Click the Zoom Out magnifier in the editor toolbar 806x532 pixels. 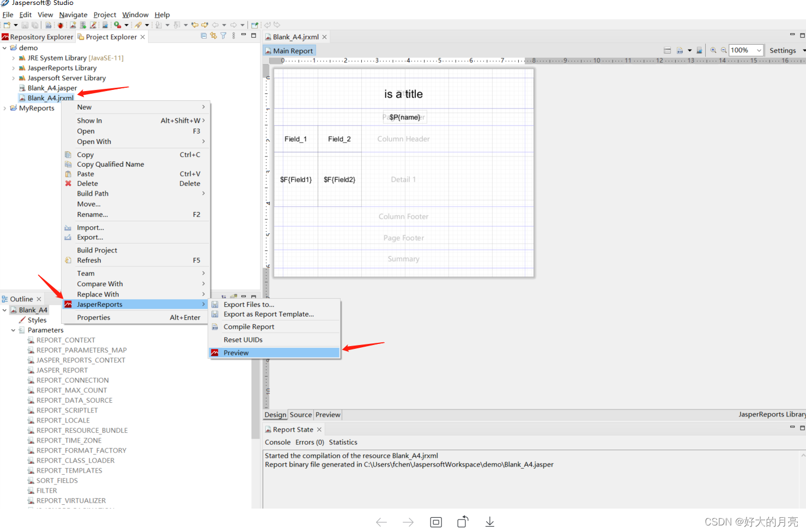(724, 50)
